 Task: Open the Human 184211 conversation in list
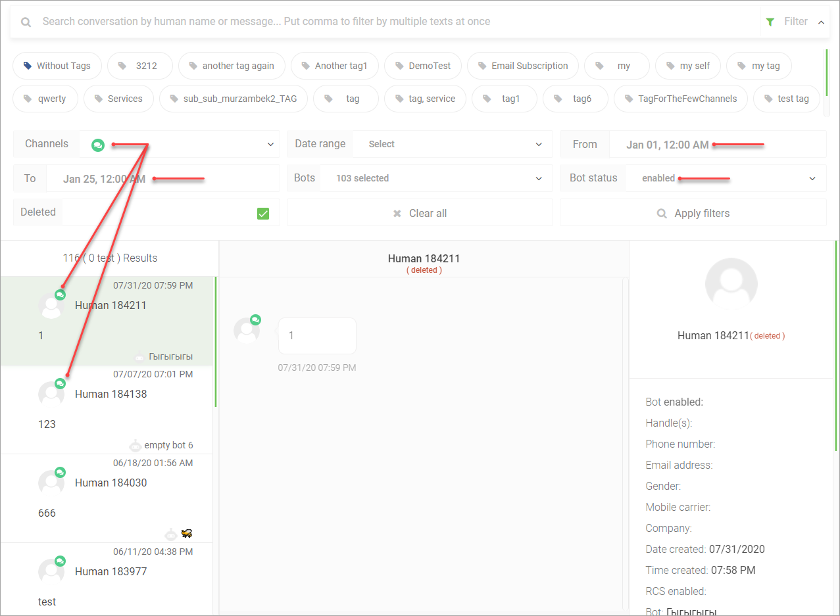107,321
